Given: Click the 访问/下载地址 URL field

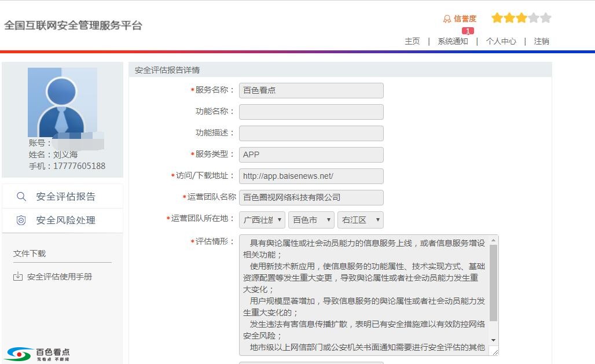Looking at the screenshot, I should click(x=311, y=176).
